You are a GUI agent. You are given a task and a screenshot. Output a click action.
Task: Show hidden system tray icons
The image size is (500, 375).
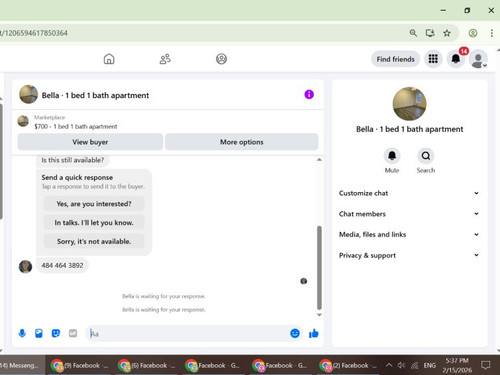389,365
